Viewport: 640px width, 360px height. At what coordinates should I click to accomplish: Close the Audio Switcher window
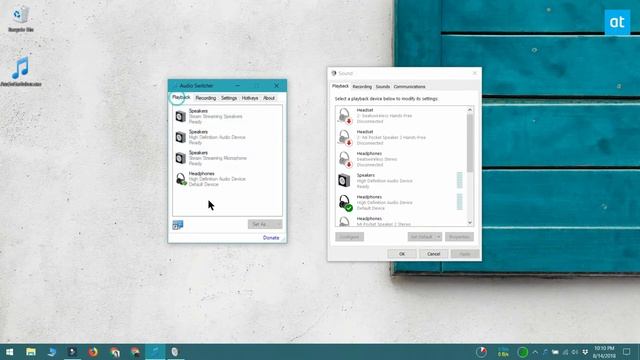[x=276, y=86]
